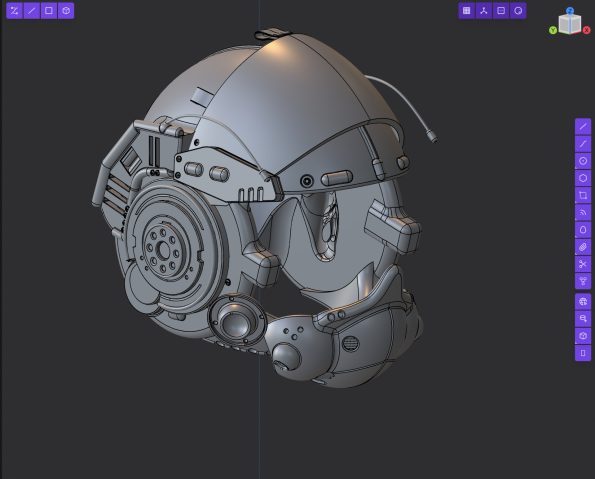Select the Polygon tool
595x479 pixels.
coord(583,178)
